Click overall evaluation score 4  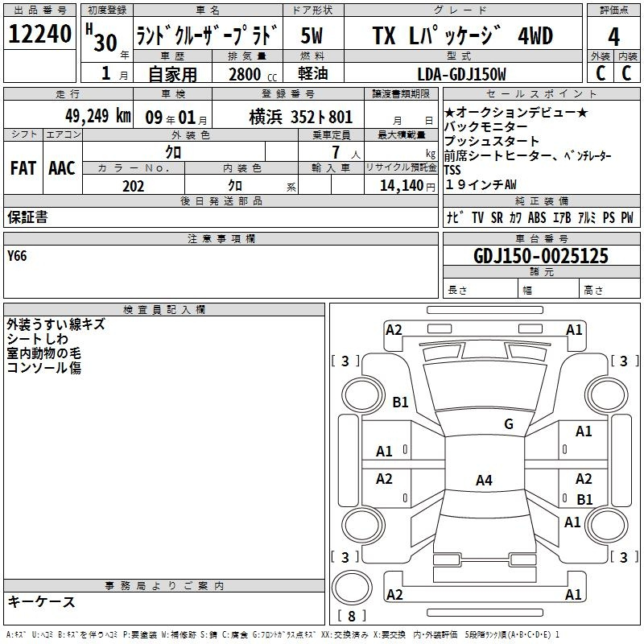point(613,37)
